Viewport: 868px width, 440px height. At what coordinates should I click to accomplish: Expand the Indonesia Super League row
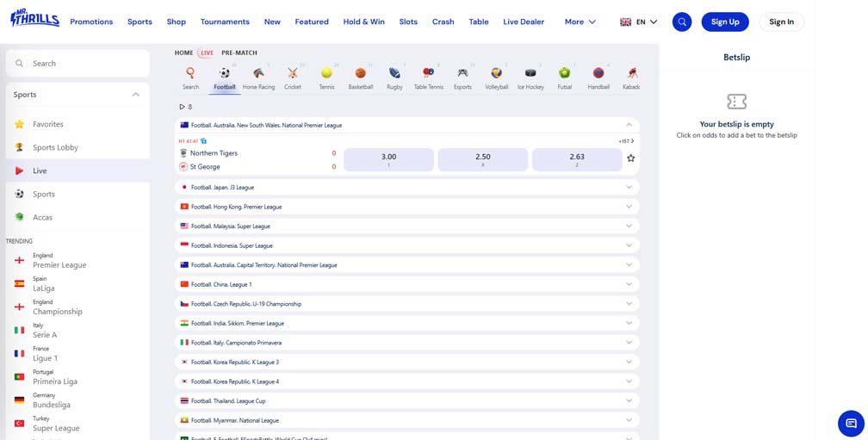(x=406, y=245)
